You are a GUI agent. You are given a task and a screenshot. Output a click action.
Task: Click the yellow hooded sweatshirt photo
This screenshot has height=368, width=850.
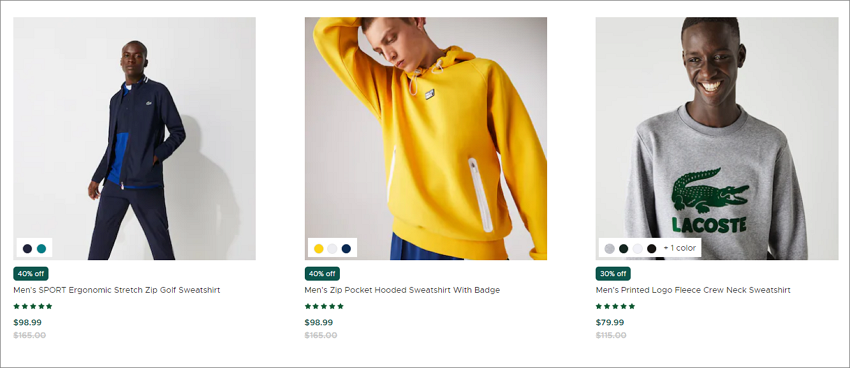click(426, 138)
